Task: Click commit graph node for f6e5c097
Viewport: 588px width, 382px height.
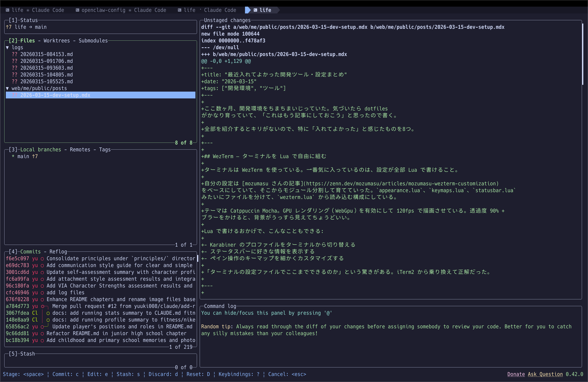Action: (x=42, y=259)
